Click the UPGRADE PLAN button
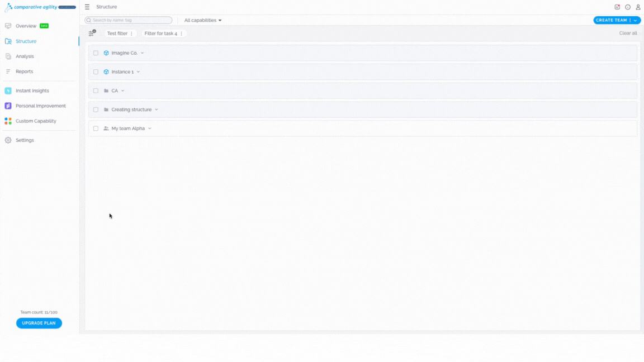 pyautogui.click(x=39, y=323)
